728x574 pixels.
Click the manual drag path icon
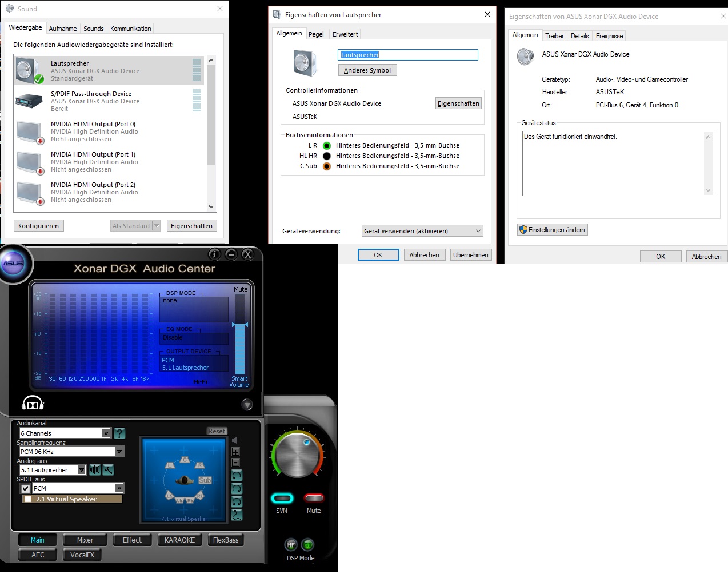coord(237,515)
